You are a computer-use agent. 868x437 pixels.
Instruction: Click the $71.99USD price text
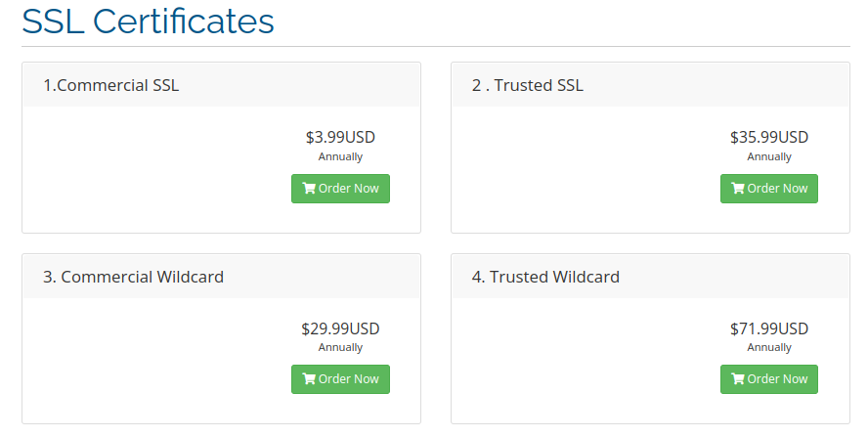coord(769,328)
